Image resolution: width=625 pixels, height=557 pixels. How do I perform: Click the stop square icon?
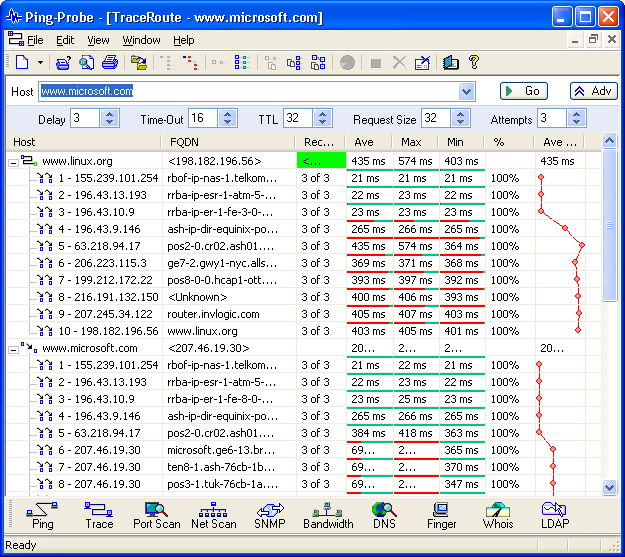point(376,63)
